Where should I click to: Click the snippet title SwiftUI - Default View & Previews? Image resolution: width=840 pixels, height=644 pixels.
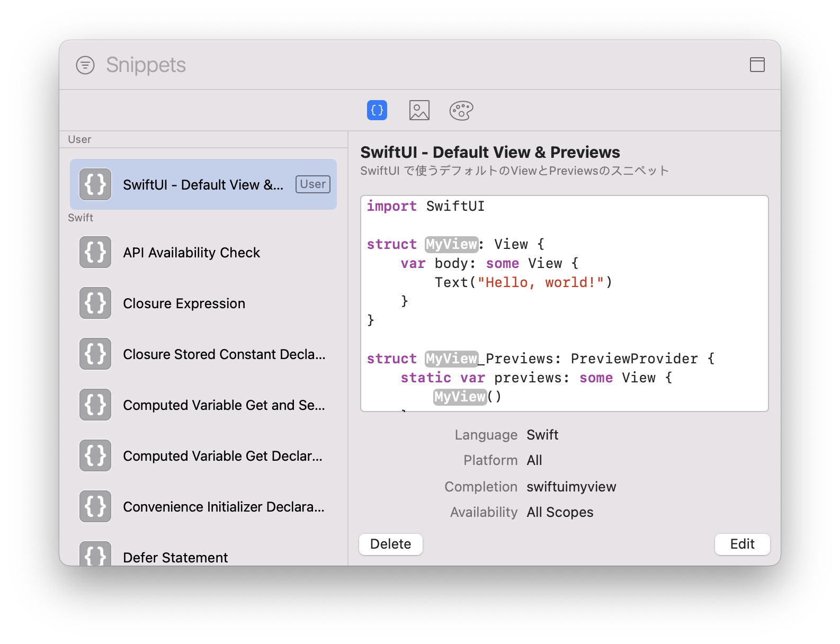click(490, 153)
